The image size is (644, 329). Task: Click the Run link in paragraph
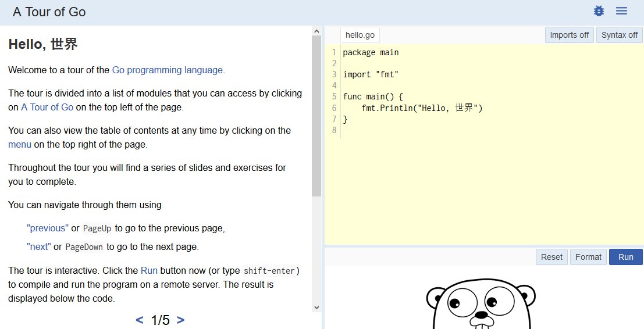[x=149, y=271]
